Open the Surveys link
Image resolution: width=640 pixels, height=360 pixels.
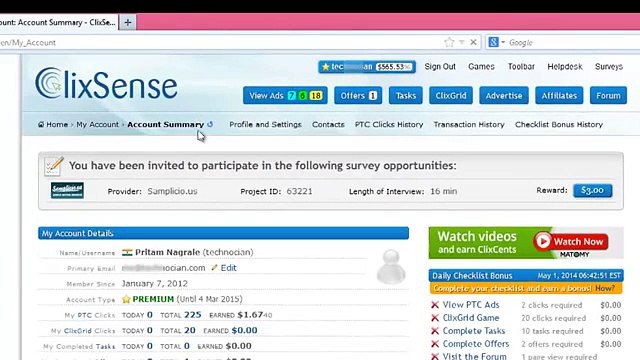[x=609, y=67]
